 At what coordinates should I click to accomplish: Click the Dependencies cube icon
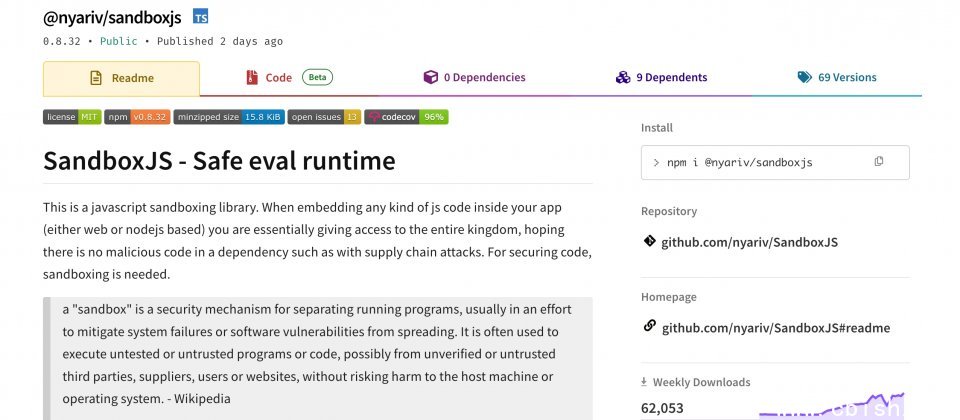point(430,78)
